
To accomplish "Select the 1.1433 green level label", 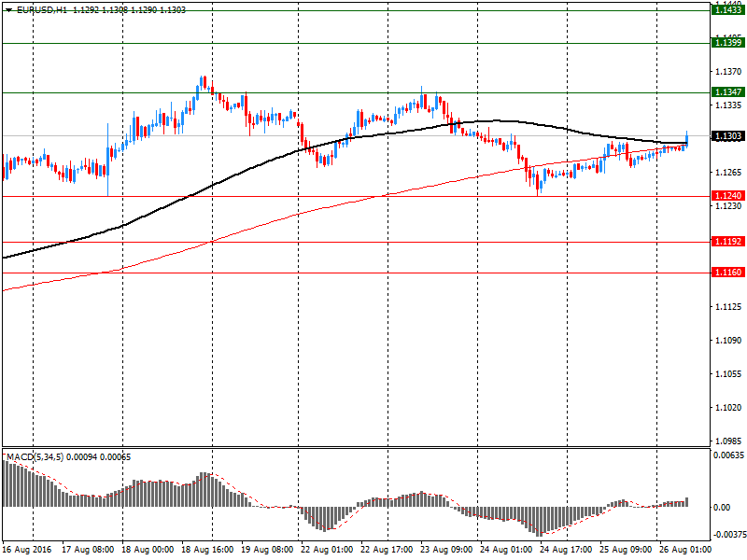I will (x=728, y=10).
